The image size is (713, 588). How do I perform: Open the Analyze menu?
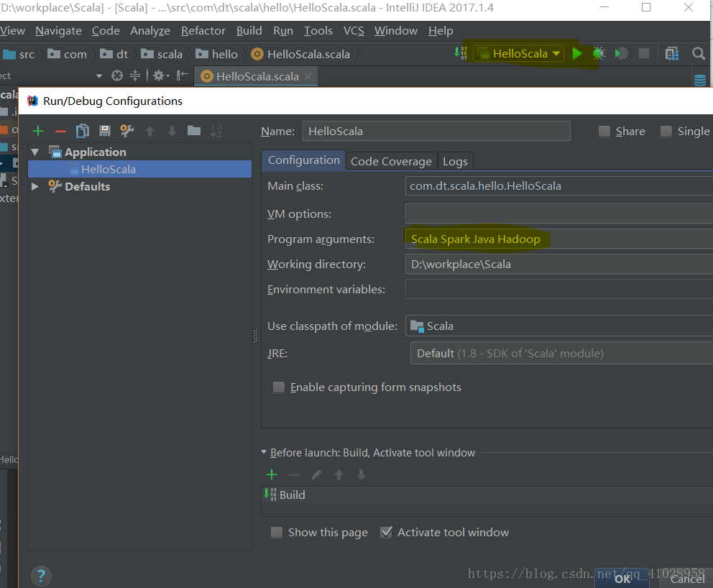pyautogui.click(x=150, y=31)
